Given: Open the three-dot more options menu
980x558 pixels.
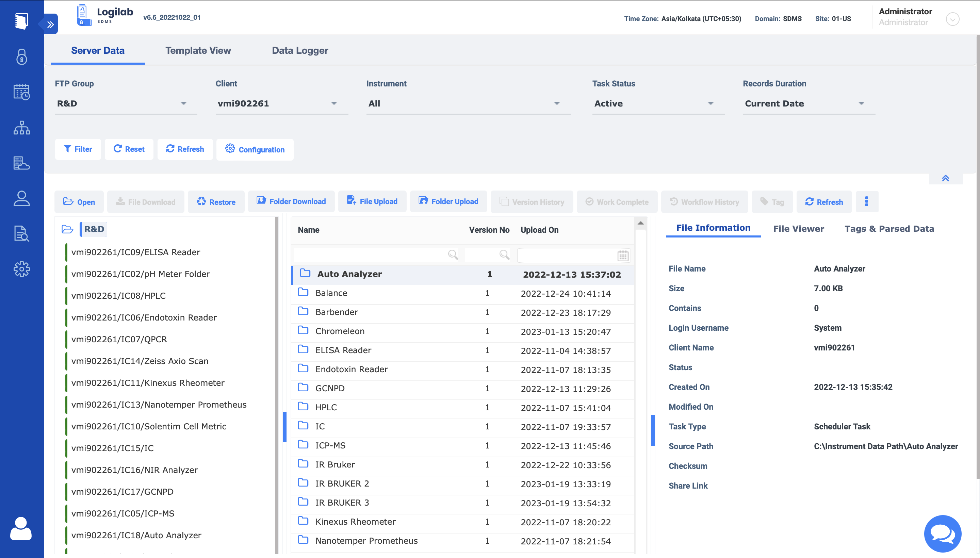Looking at the screenshot, I should coord(866,201).
